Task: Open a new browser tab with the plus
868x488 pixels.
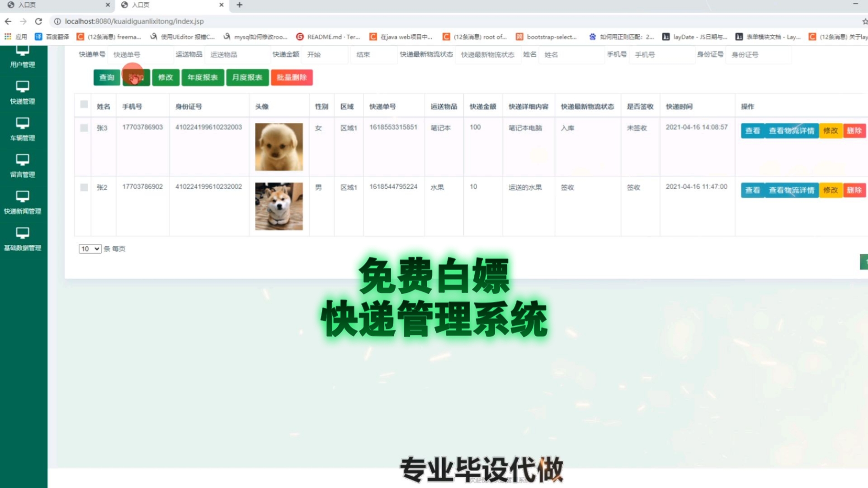Action: [239, 5]
